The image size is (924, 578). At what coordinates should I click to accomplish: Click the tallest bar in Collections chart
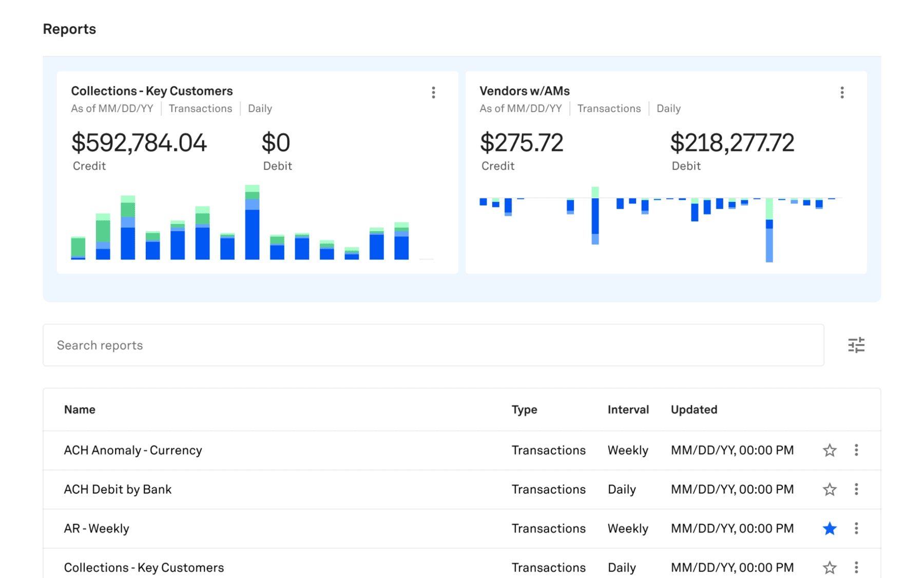252,226
